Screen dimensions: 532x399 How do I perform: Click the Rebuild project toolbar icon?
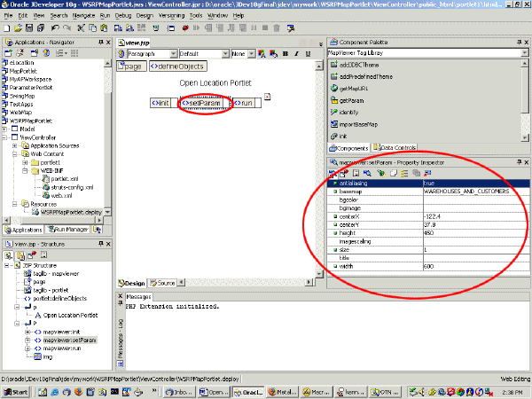point(129,28)
